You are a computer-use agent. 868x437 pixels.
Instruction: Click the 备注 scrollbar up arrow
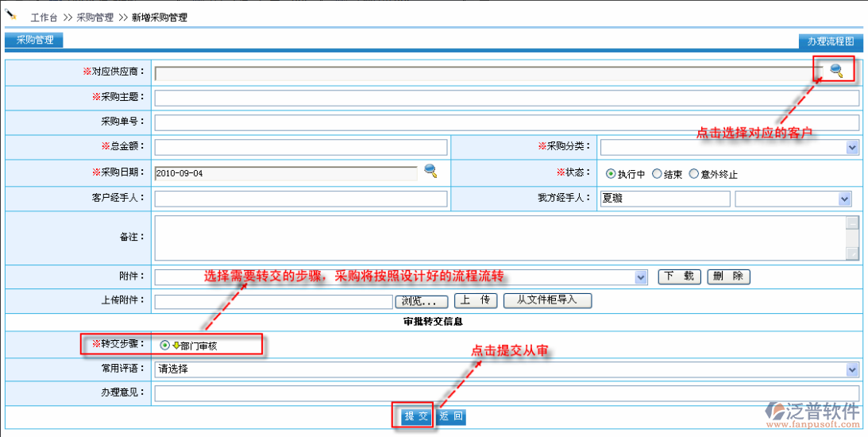tap(852, 222)
